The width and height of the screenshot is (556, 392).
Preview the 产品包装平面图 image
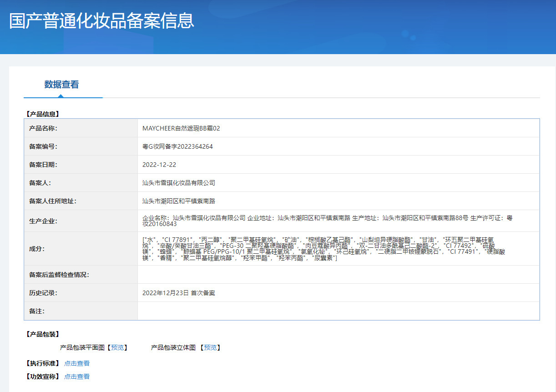click(x=117, y=347)
